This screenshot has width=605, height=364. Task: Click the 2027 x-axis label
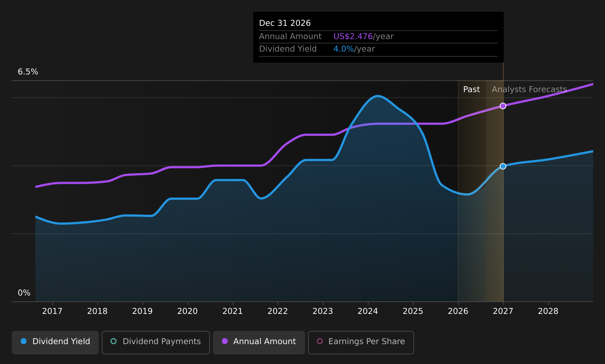click(503, 311)
